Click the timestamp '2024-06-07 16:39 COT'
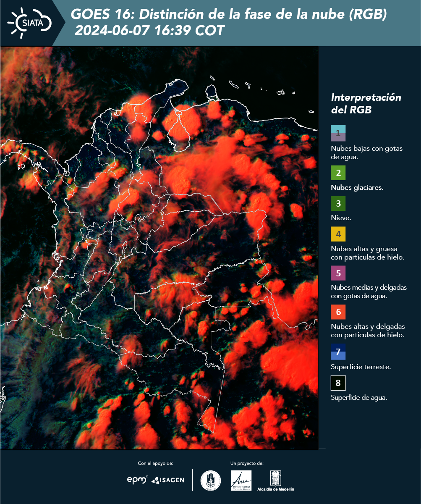The image size is (421, 504). click(149, 31)
